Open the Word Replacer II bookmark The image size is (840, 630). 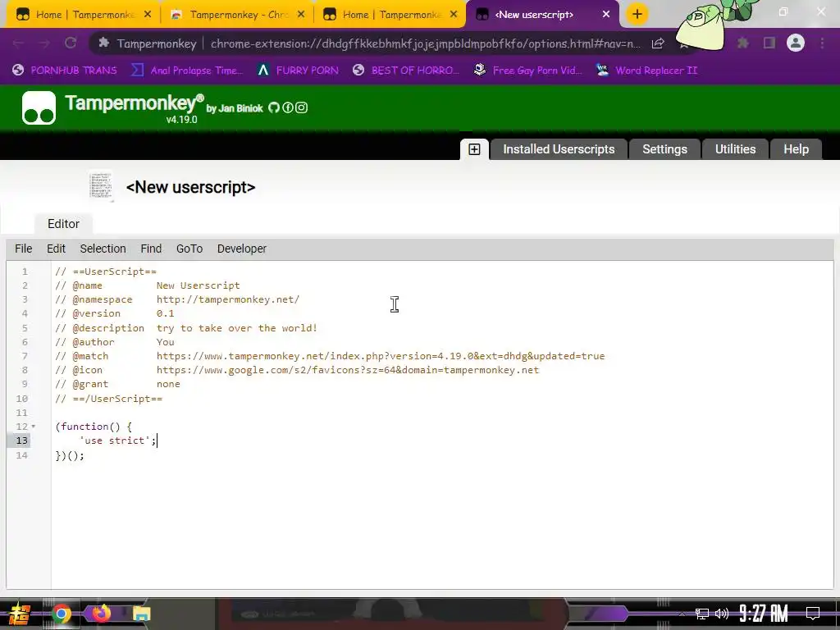coord(647,71)
